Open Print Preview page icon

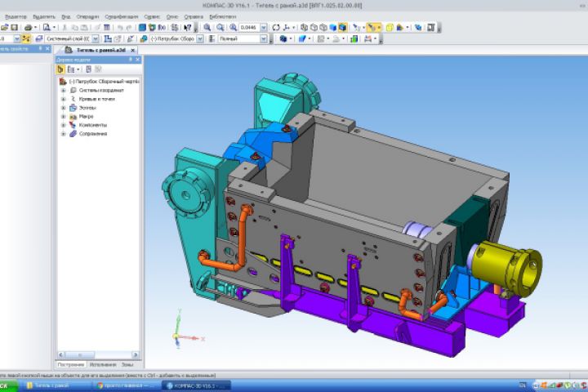(x=47, y=28)
